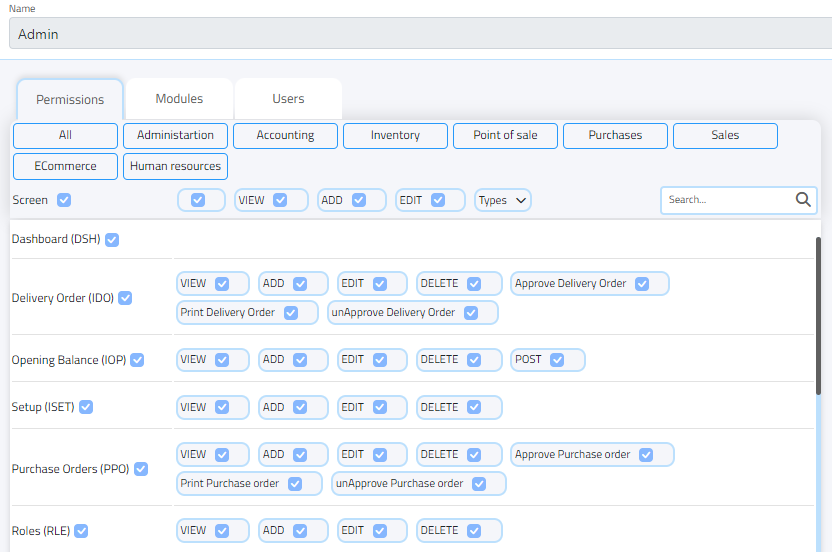Open the Users tab
Screen dimensions: 832x552
288,99
